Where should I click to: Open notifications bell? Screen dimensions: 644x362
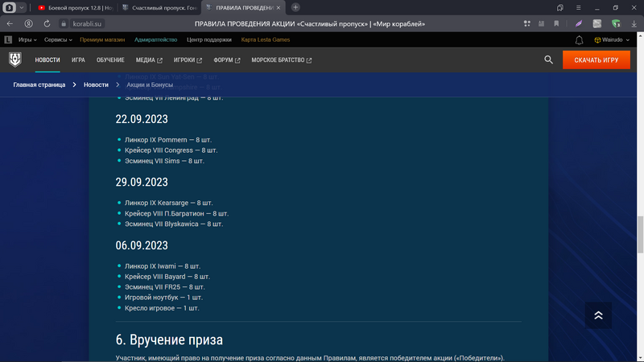click(579, 39)
